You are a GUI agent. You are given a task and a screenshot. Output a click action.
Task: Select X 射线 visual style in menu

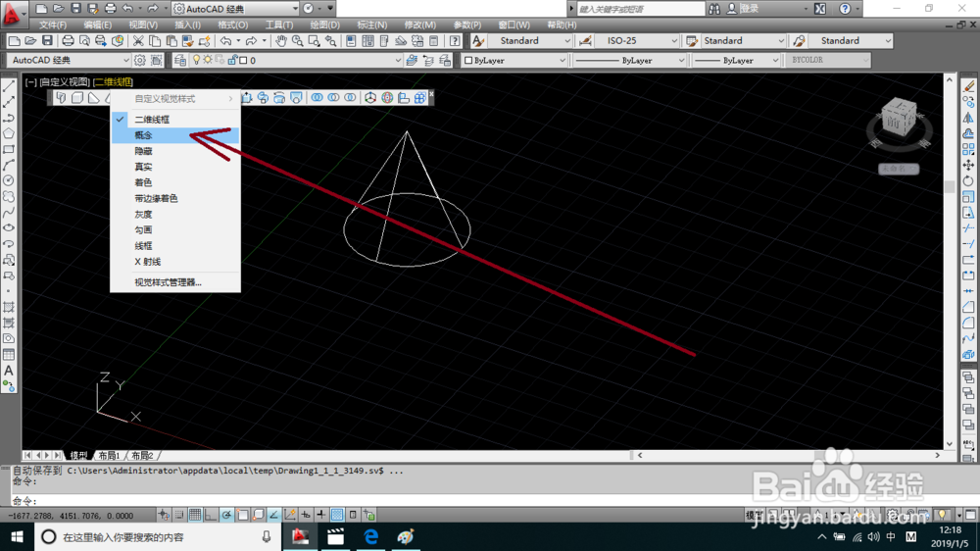175,262
